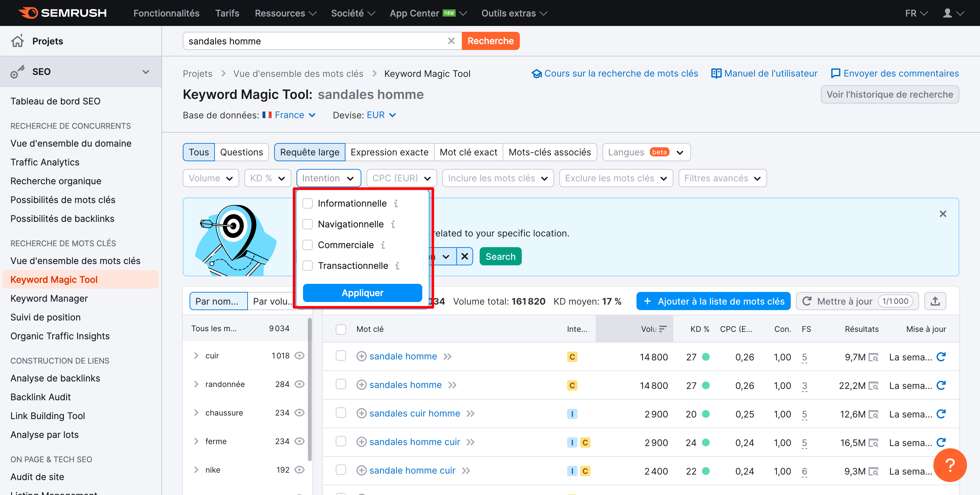Click the Manuel de l'utilisateur book icon
Image resolution: width=980 pixels, height=495 pixels.
[x=716, y=74]
